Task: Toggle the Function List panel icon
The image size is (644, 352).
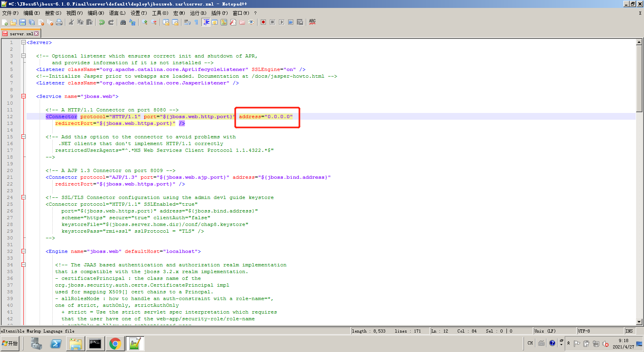Action: tap(233, 22)
